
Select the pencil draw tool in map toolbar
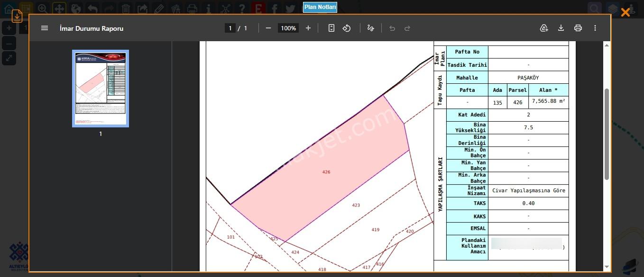coord(159,8)
